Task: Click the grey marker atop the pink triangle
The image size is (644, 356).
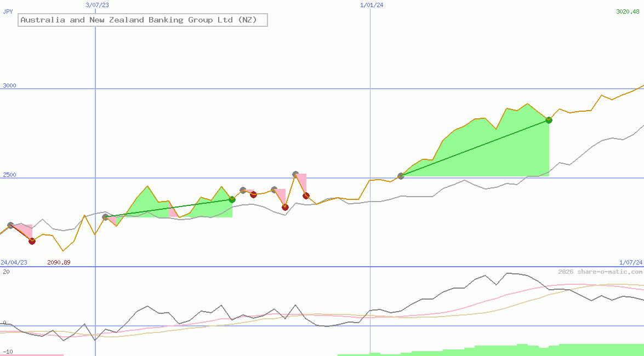Action: (295, 174)
